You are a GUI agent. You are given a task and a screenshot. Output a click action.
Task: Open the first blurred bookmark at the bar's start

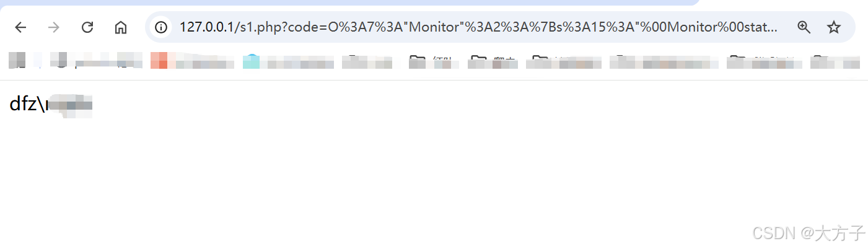(17, 61)
